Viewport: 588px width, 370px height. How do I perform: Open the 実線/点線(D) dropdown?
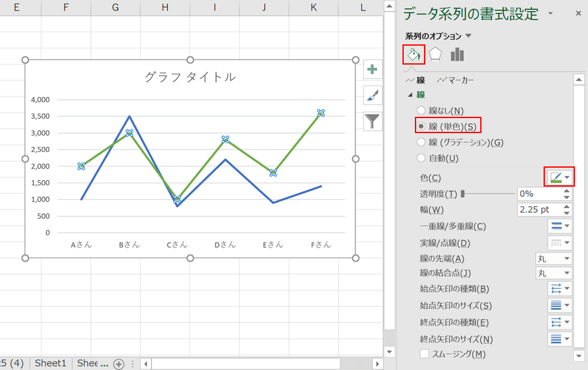[559, 243]
